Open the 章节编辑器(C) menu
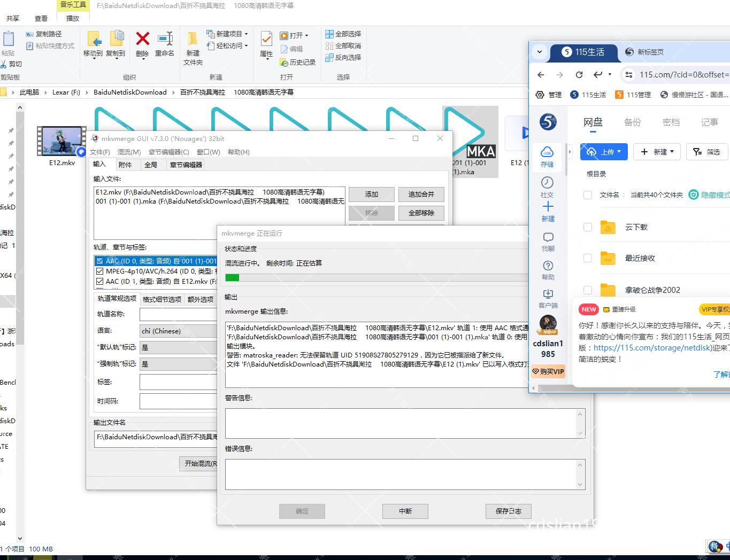The width and height of the screenshot is (730, 560). (169, 152)
